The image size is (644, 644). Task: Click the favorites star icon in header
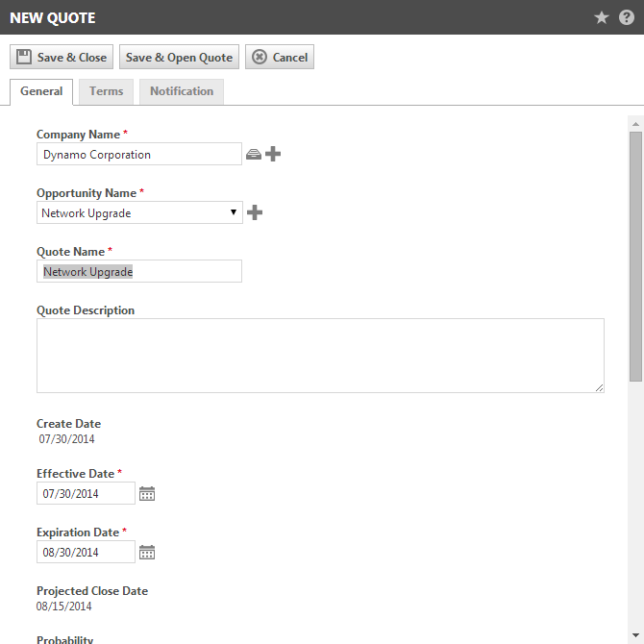click(x=602, y=17)
